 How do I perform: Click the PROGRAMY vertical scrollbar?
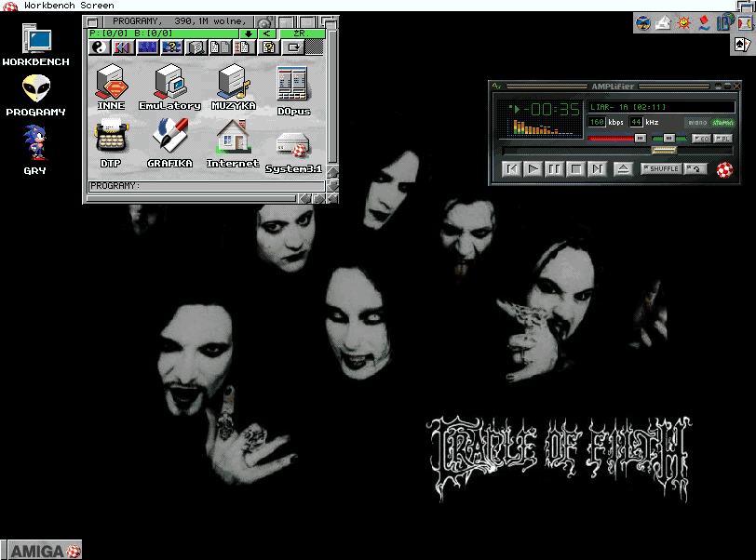click(332, 97)
